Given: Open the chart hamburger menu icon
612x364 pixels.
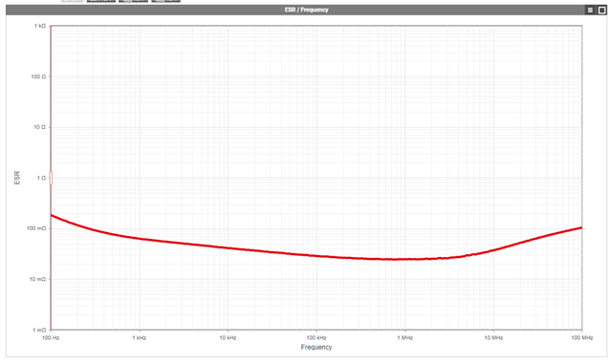Looking at the screenshot, I should pyautogui.click(x=590, y=11).
